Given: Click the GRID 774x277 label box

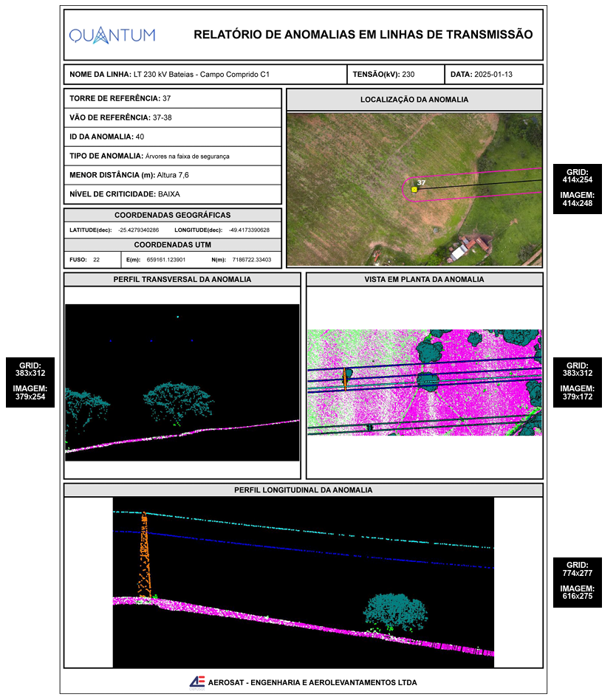Looking at the screenshot, I should coord(578,583).
